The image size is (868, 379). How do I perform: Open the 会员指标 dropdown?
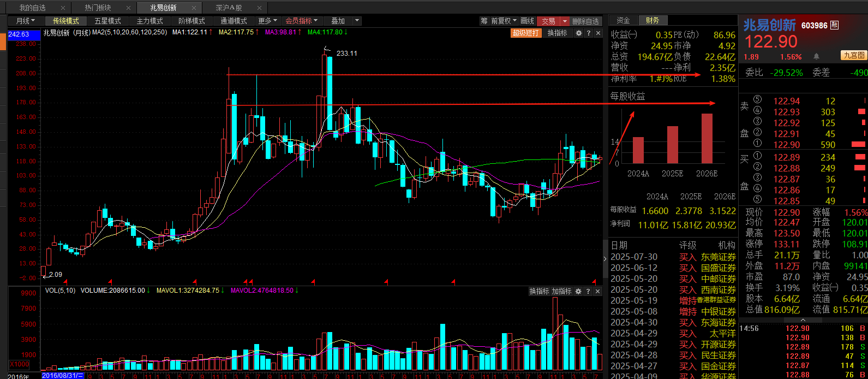302,21
